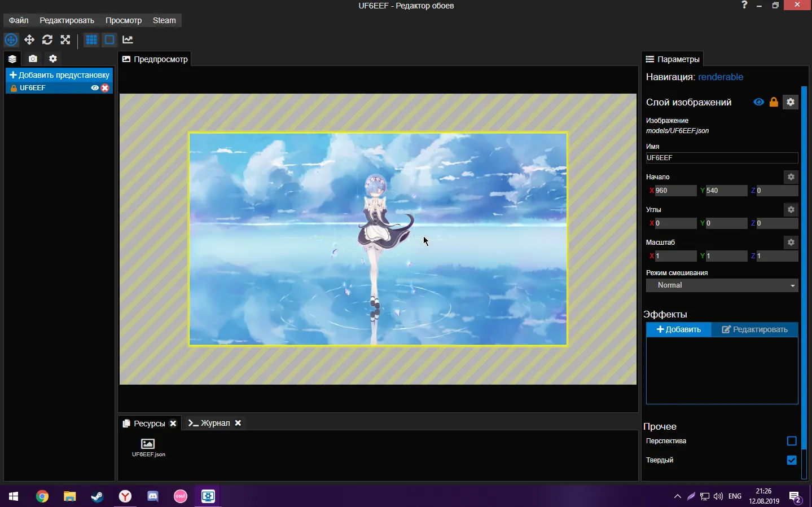This screenshot has width=812, height=507.
Task: Click Углы Y field
Action: coord(726,223)
